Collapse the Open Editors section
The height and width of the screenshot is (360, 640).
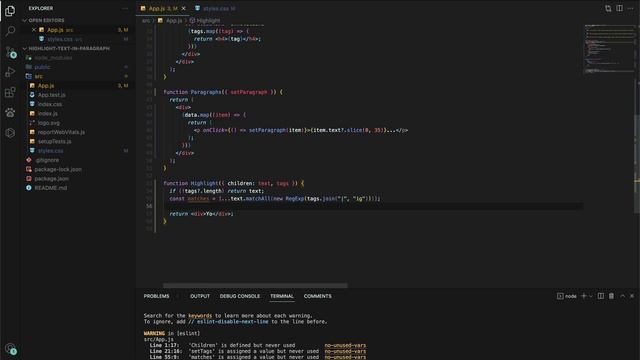pos(46,20)
